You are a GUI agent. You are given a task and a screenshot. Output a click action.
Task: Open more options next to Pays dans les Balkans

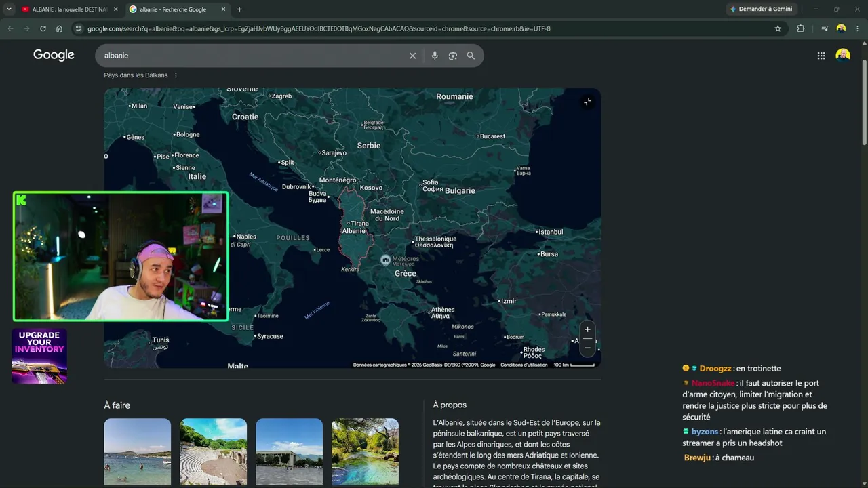click(176, 75)
